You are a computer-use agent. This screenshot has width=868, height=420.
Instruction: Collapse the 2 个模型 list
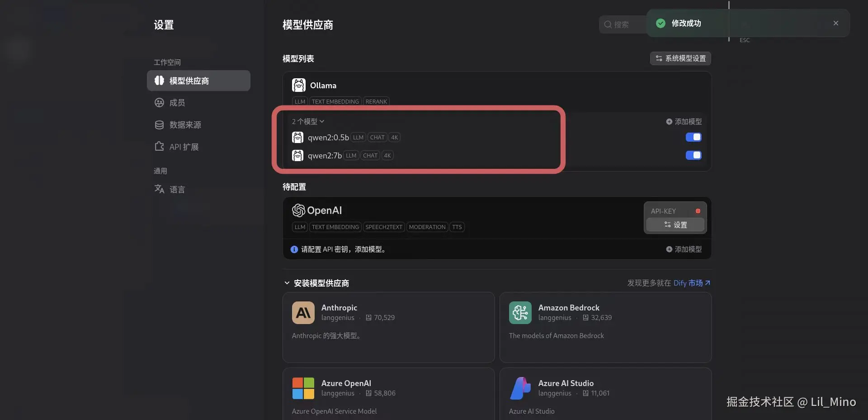click(x=308, y=121)
